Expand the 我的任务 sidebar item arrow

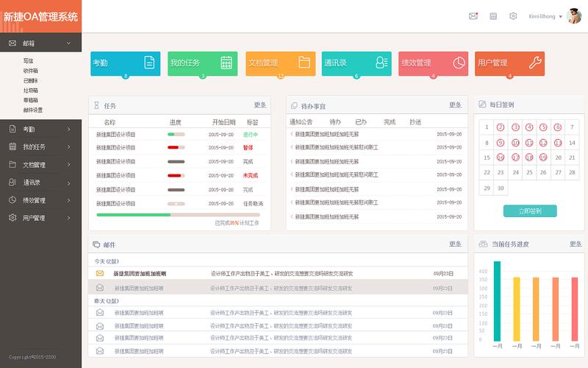click(x=68, y=146)
